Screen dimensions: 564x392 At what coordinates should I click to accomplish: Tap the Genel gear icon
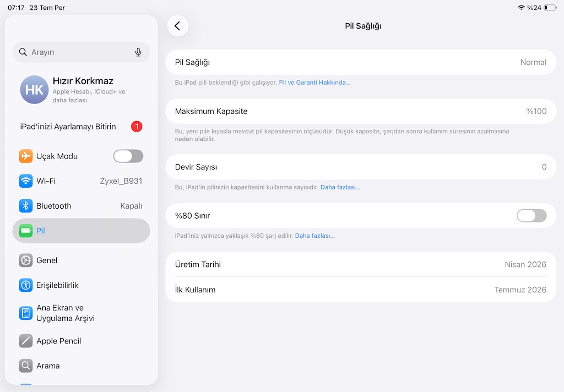(25, 260)
